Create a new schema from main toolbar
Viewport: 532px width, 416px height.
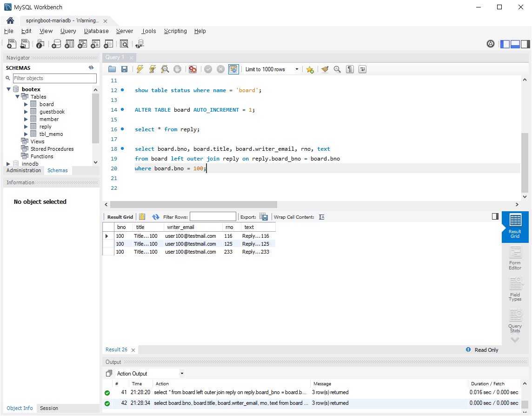[56, 44]
